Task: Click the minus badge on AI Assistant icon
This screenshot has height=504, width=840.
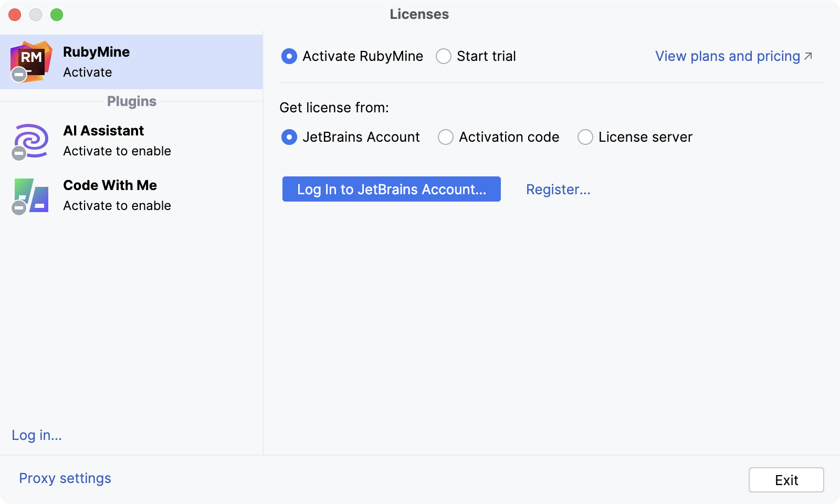Action: [19, 154]
